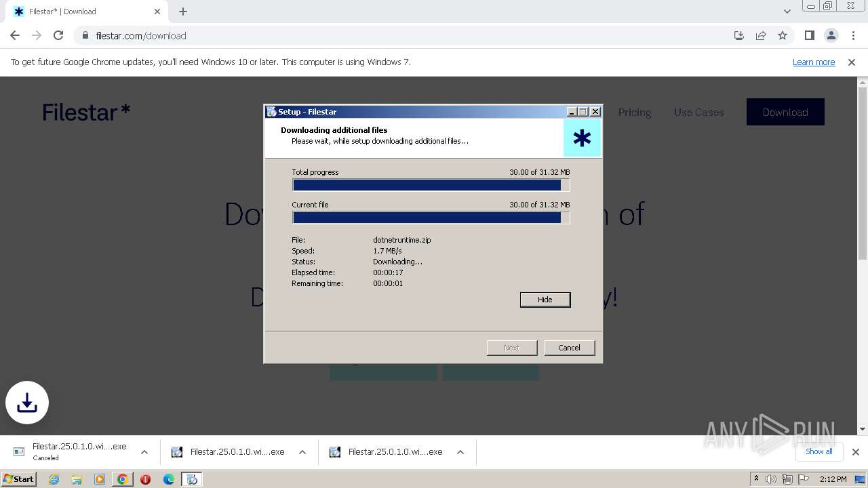Share this page via the share icon

click(x=761, y=35)
